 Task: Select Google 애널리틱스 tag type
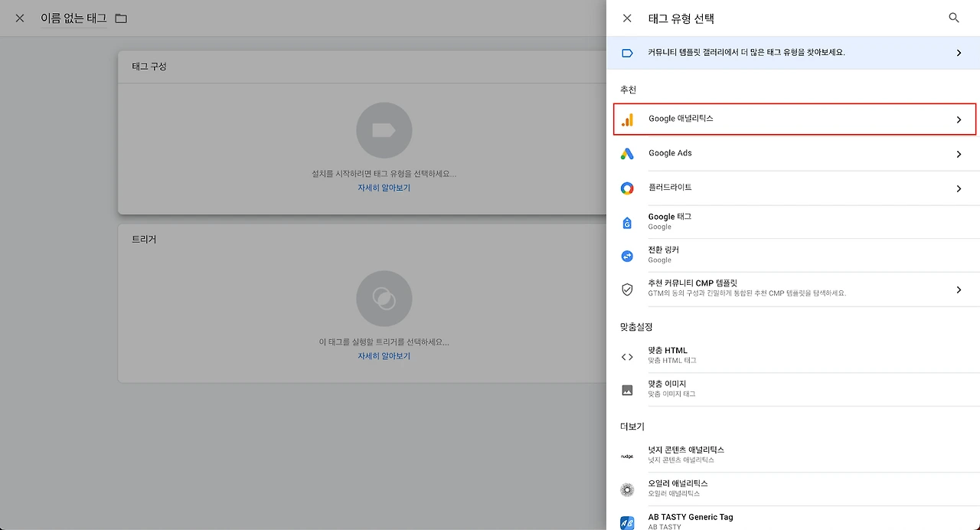coord(795,119)
